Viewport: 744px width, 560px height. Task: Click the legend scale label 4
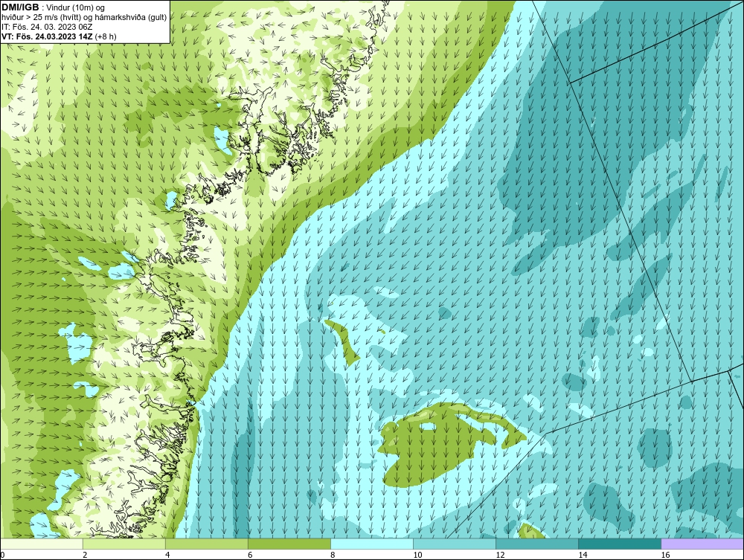(167, 556)
